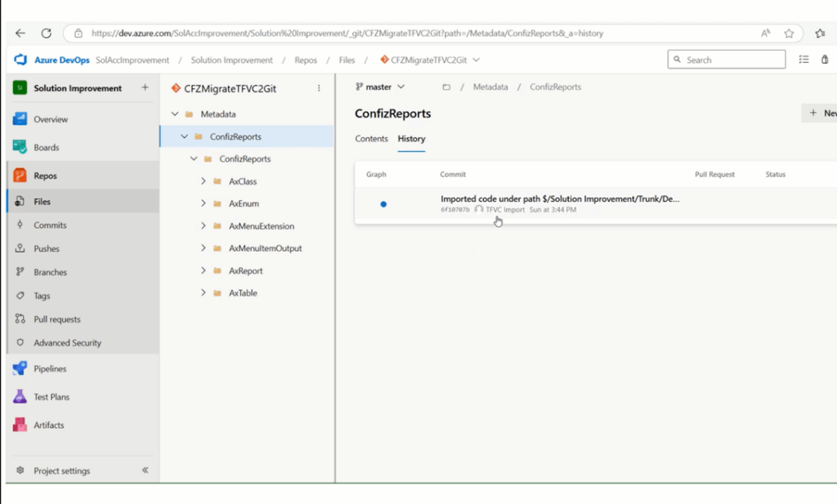Image resolution: width=837 pixels, height=504 pixels.
Task: Bookmark this page with the star icon
Action: (x=789, y=33)
